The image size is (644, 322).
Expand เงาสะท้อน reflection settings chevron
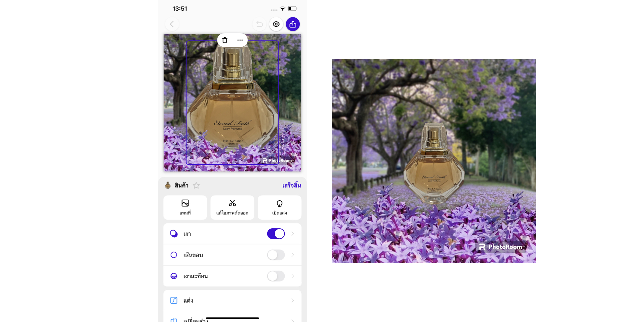click(x=293, y=276)
